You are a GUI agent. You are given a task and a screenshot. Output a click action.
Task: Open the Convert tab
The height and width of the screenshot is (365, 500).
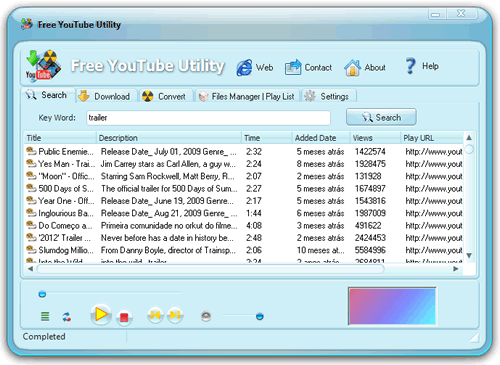(166, 96)
